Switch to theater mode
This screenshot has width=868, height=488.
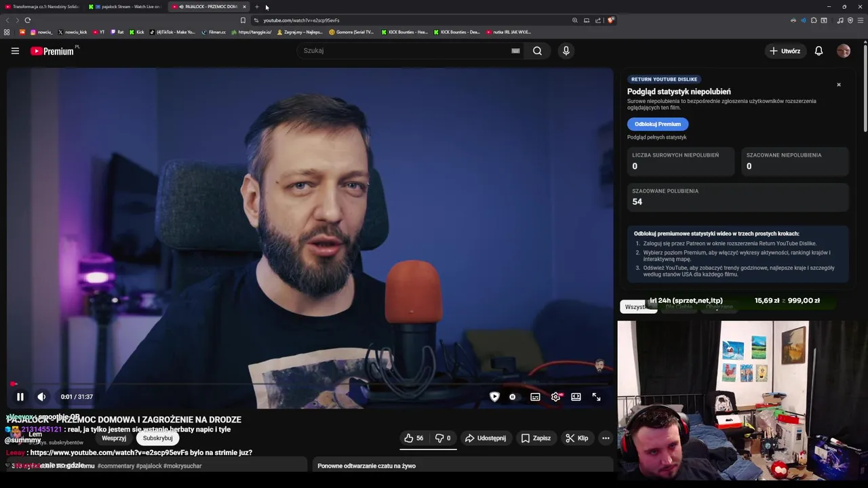(x=576, y=397)
